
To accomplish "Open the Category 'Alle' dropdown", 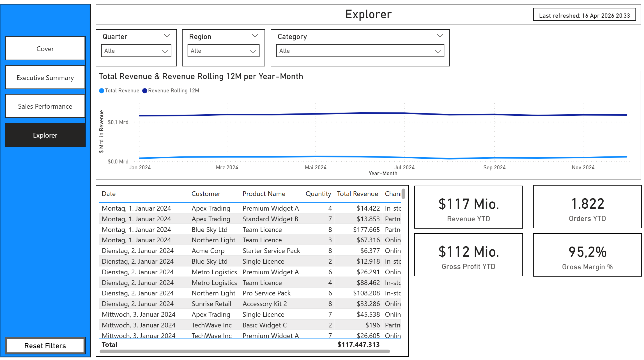I will [x=360, y=51].
